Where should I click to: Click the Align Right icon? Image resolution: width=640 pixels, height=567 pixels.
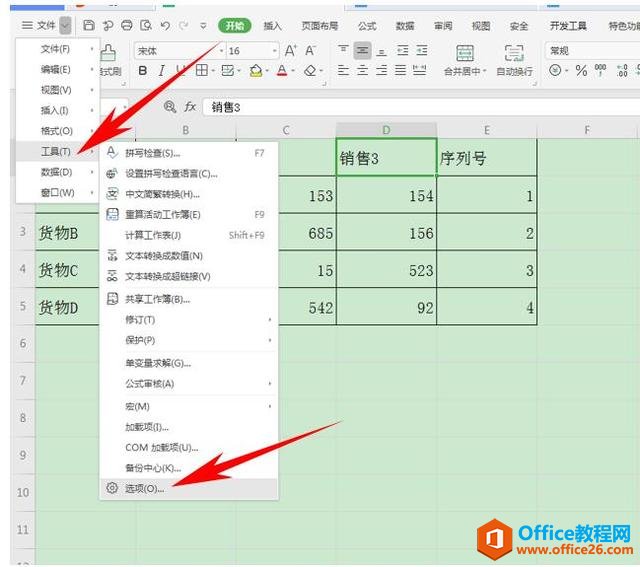(x=382, y=71)
